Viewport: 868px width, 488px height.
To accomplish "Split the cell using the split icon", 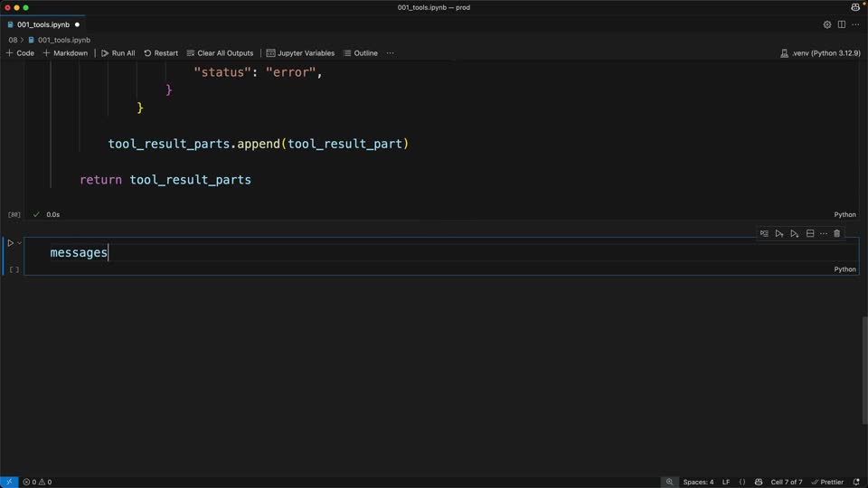I will tap(810, 233).
